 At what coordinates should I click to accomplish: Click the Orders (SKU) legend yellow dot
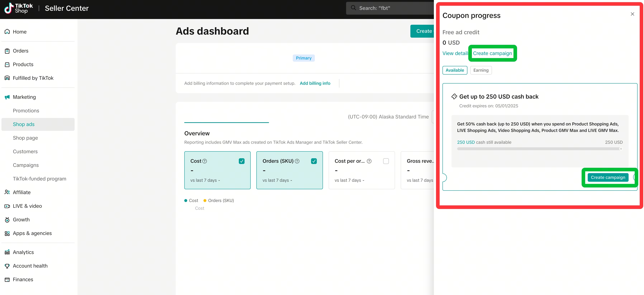pyautogui.click(x=205, y=201)
